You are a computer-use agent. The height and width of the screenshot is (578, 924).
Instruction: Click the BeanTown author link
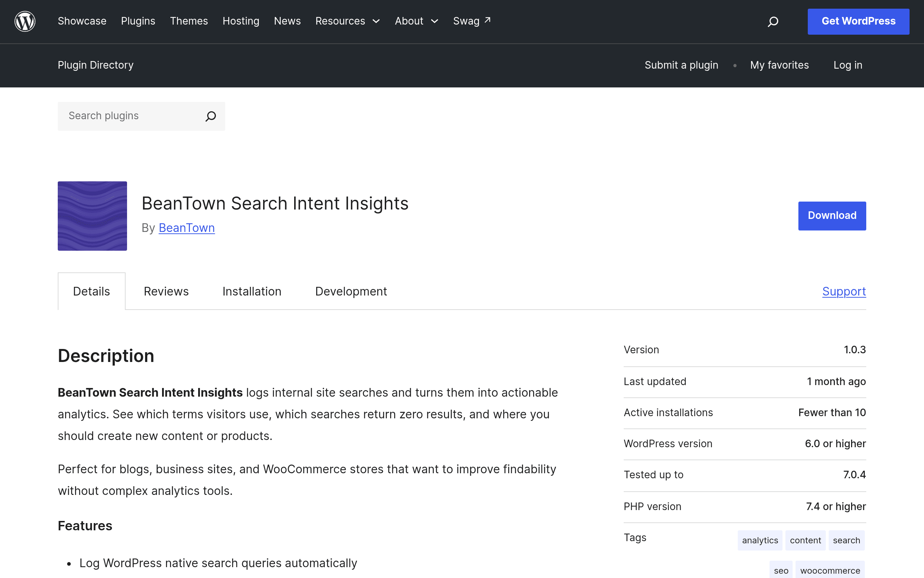tap(187, 228)
